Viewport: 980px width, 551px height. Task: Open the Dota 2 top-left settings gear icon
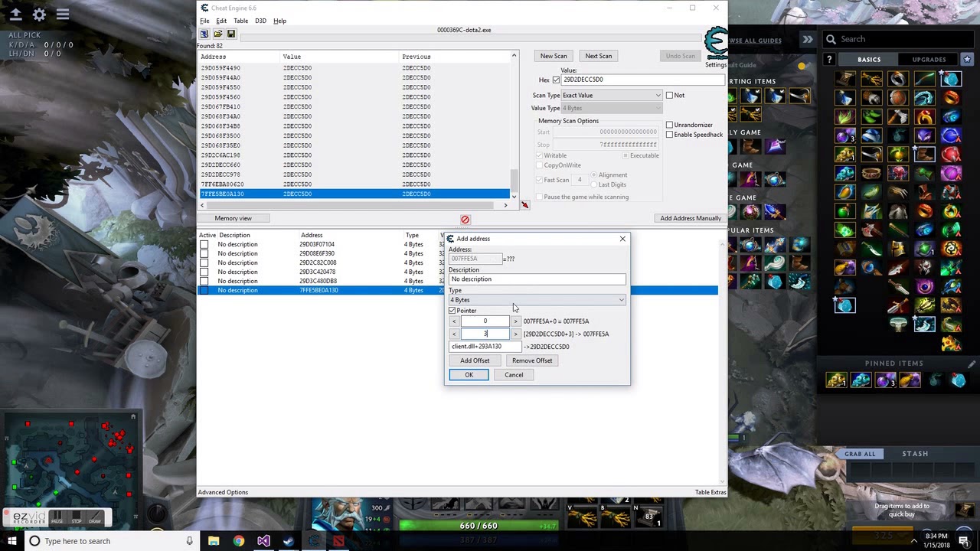coord(39,15)
